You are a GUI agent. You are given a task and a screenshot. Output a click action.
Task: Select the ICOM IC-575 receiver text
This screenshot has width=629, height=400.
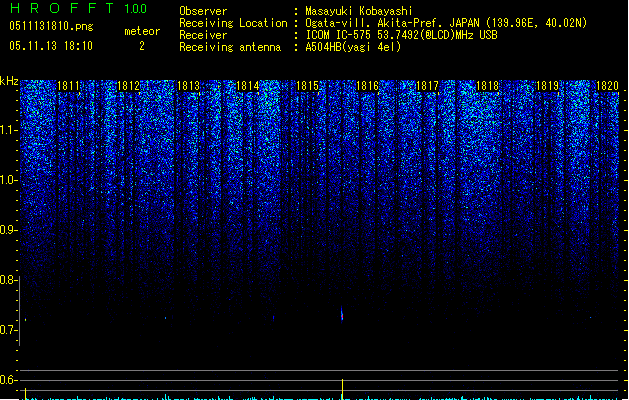(401, 35)
